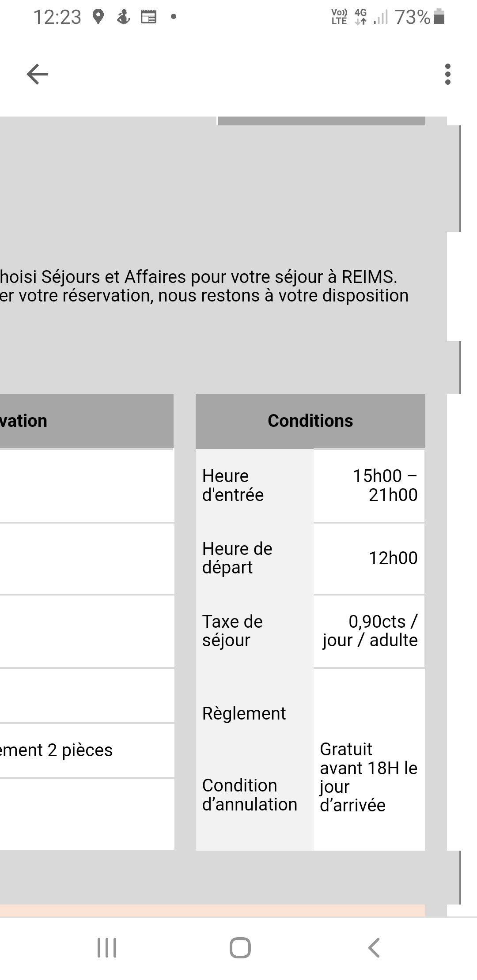
Task: Tap the location icon in status bar
Action: click(x=98, y=17)
